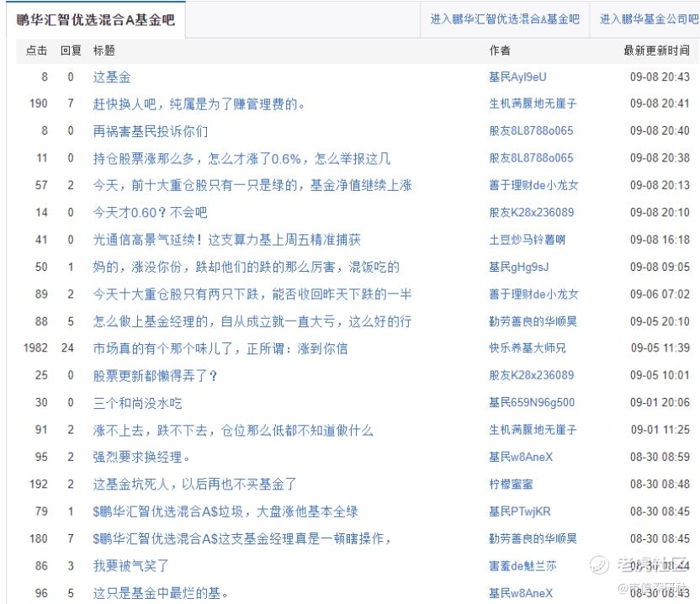View author profile 基民659N96g500
The width and height of the screenshot is (700, 604).
point(532,403)
